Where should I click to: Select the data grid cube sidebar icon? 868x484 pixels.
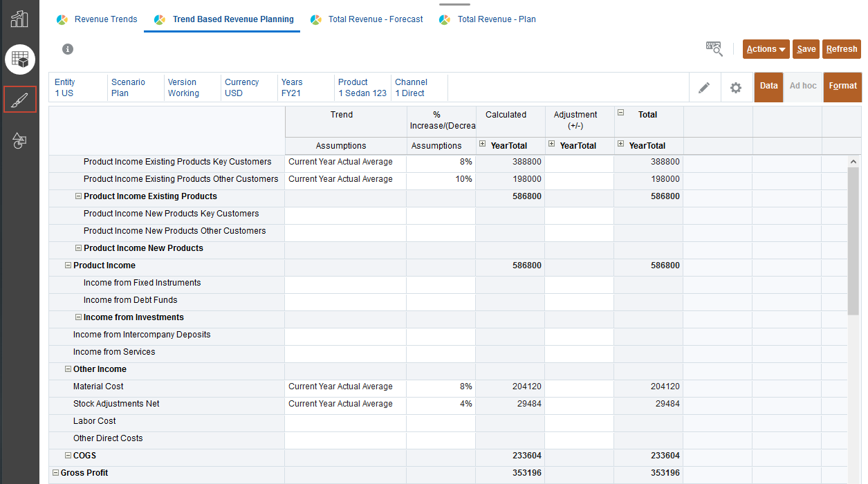20,59
